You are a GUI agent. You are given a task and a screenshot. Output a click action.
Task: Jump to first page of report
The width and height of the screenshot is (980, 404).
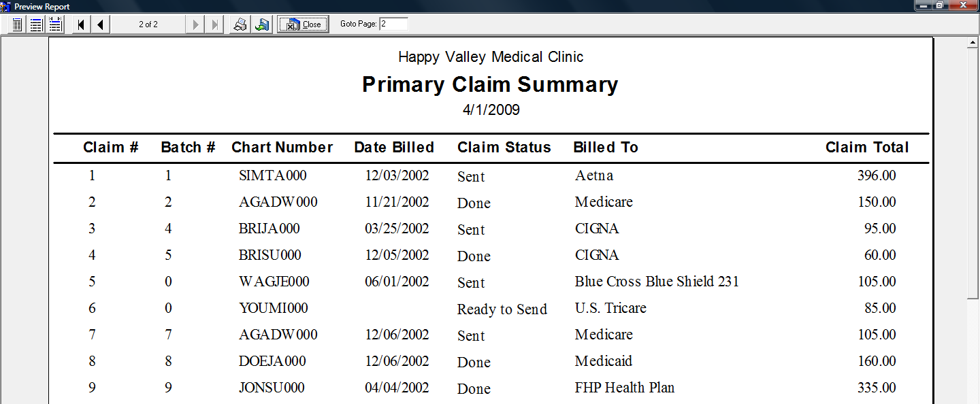[82, 24]
